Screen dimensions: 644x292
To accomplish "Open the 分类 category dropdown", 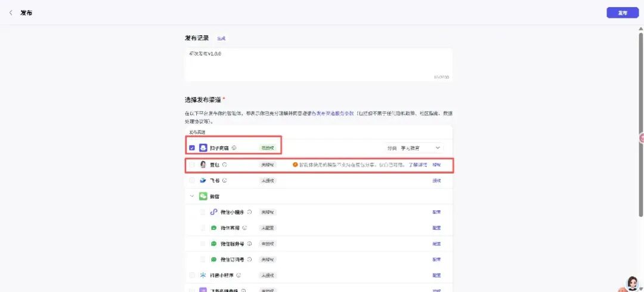I will [x=414, y=147].
